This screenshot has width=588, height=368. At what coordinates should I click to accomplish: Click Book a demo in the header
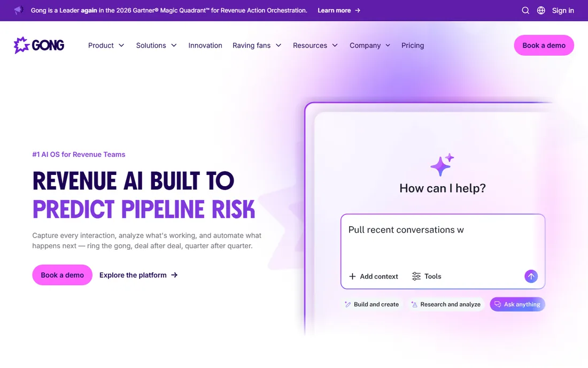pyautogui.click(x=544, y=45)
